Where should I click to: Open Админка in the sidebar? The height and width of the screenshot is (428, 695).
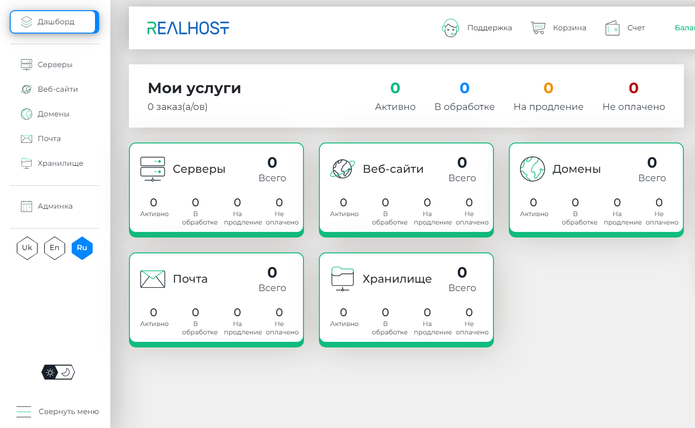click(54, 206)
